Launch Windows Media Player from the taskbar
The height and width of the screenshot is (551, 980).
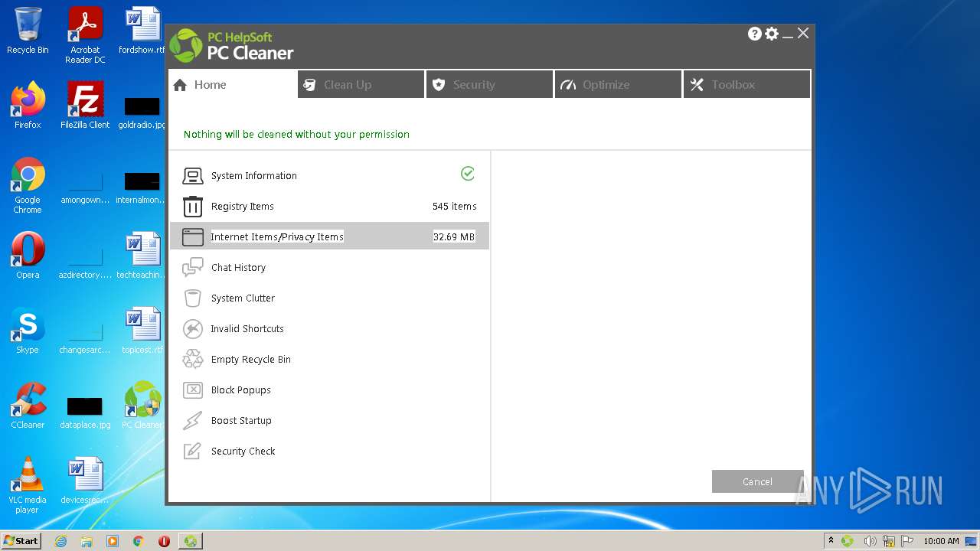[113, 541]
